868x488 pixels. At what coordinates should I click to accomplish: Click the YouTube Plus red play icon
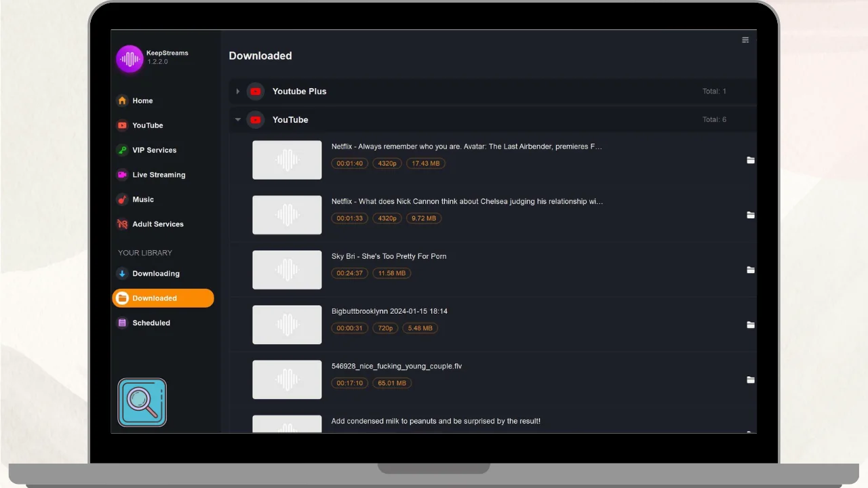[256, 91]
